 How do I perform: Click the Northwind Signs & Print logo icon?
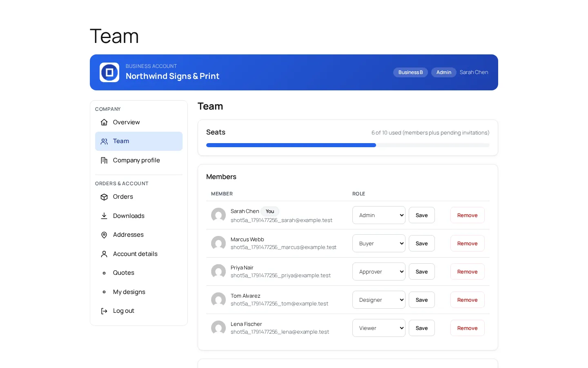pyautogui.click(x=109, y=72)
